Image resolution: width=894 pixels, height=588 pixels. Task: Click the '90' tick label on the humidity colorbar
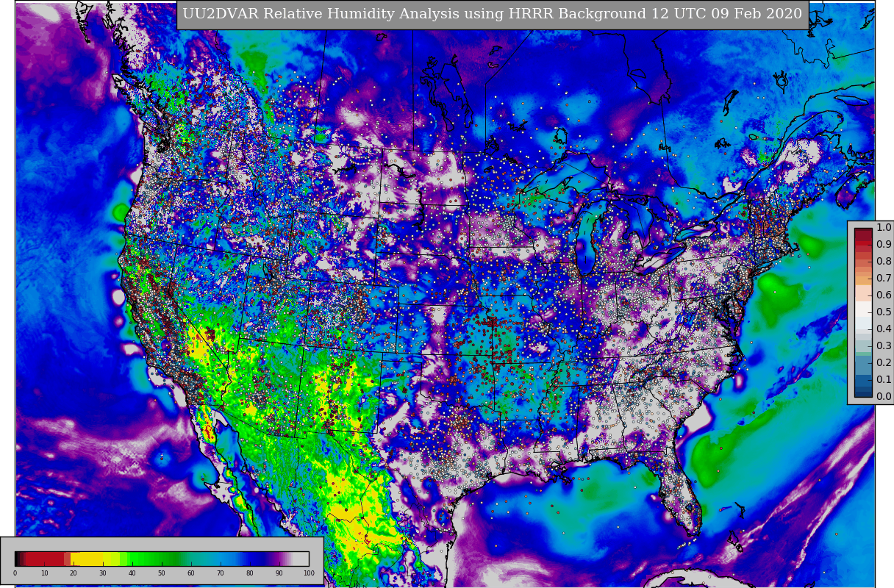(279, 573)
